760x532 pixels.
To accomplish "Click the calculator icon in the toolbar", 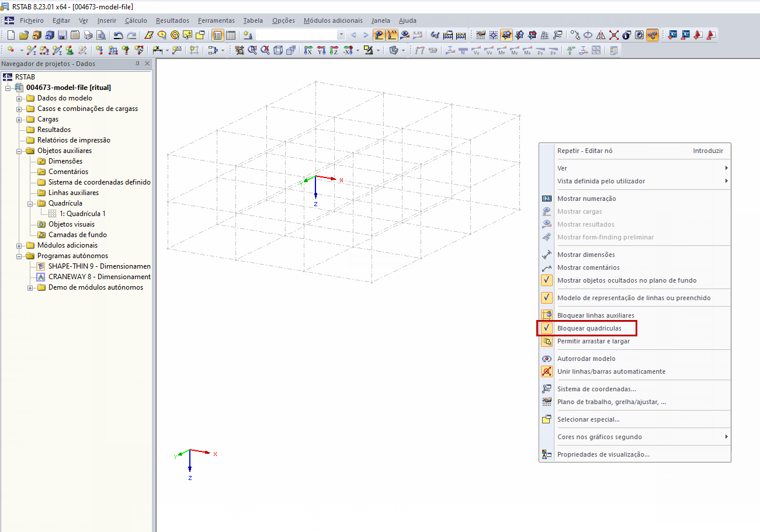I will [x=461, y=35].
